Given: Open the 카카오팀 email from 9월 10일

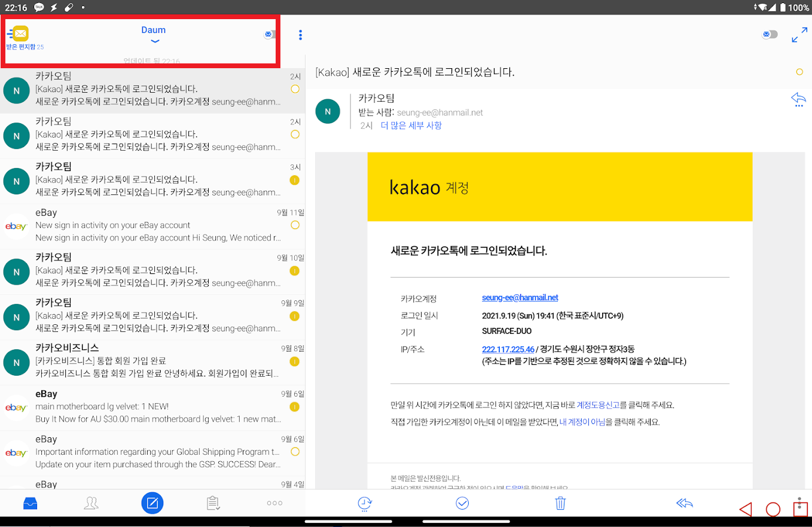Looking at the screenshot, I should (152, 272).
